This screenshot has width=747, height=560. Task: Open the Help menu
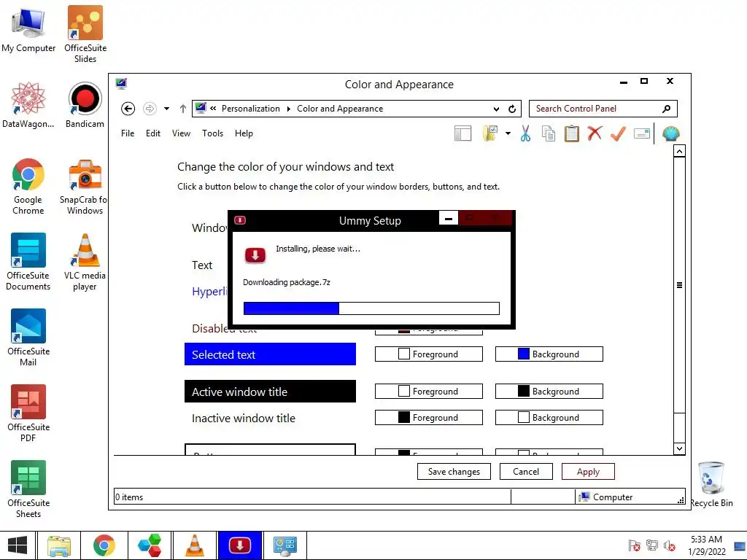pyautogui.click(x=244, y=133)
